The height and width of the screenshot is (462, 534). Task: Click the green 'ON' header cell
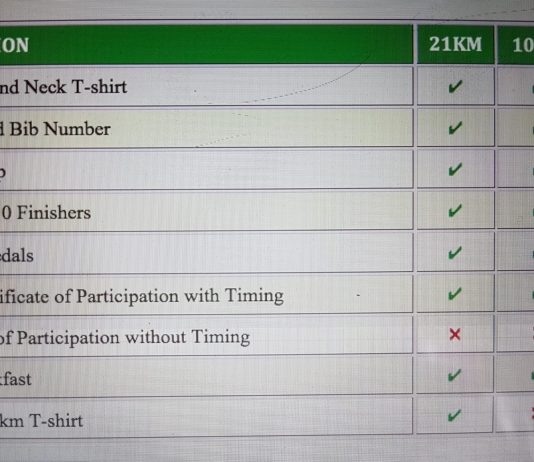coord(206,44)
